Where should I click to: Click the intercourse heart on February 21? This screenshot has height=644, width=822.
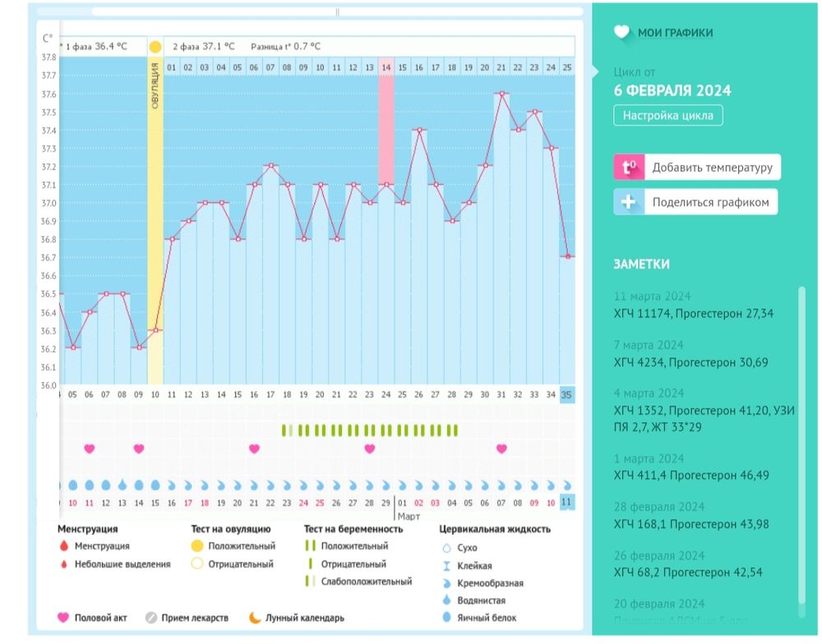click(x=254, y=448)
